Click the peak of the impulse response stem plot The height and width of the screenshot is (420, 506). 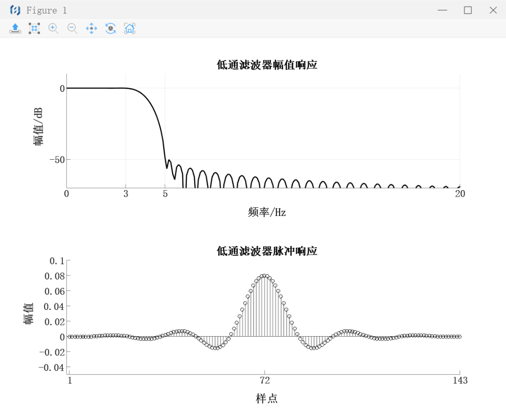[x=264, y=276]
